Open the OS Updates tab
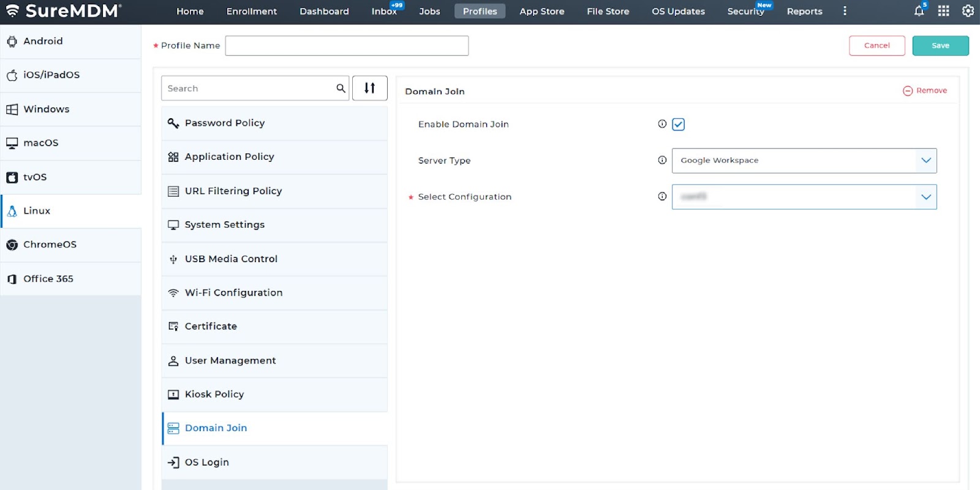The image size is (980, 490). (678, 11)
